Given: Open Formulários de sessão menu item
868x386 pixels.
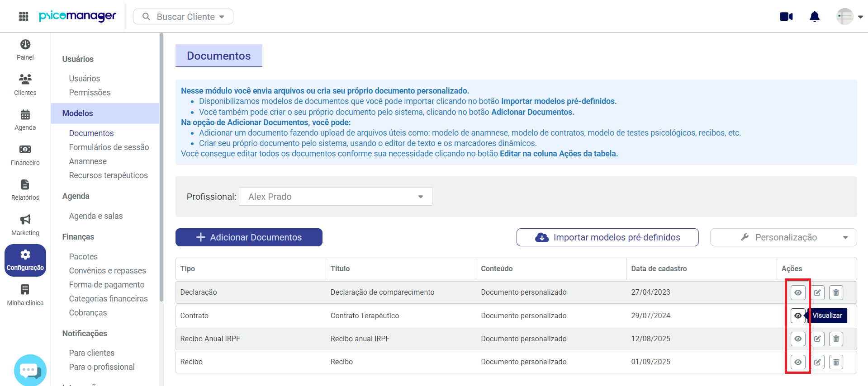Looking at the screenshot, I should point(109,147).
